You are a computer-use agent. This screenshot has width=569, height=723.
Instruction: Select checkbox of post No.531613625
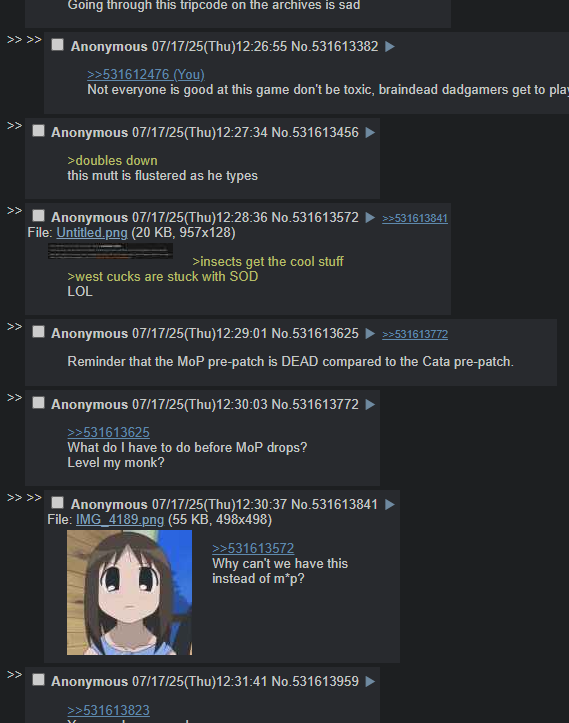pyautogui.click(x=38, y=332)
